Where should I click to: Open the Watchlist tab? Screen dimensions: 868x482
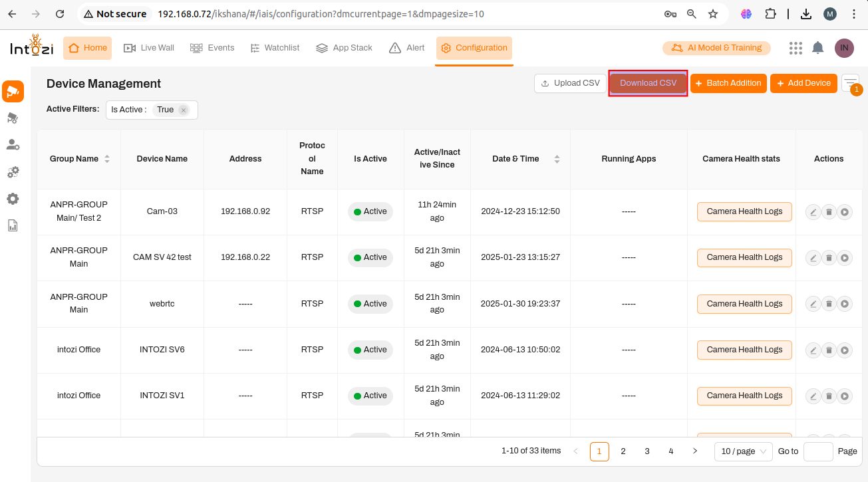coord(275,48)
